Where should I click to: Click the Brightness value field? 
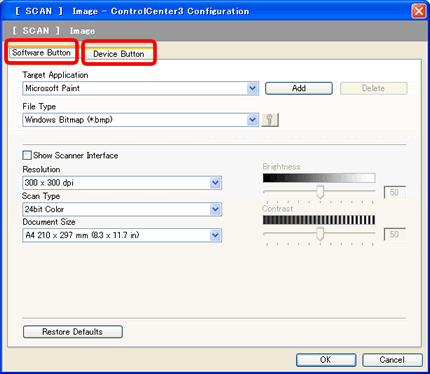pyautogui.click(x=395, y=192)
